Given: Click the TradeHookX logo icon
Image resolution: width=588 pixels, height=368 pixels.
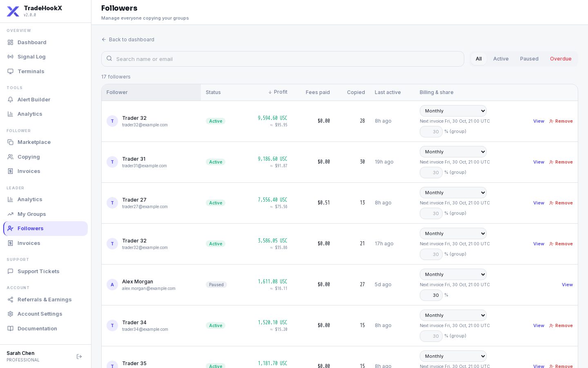Looking at the screenshot, I should (x=13, y=11).
